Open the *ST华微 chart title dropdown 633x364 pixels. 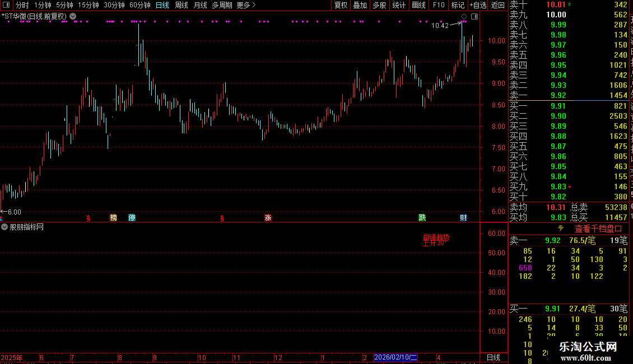coord(73,17)
